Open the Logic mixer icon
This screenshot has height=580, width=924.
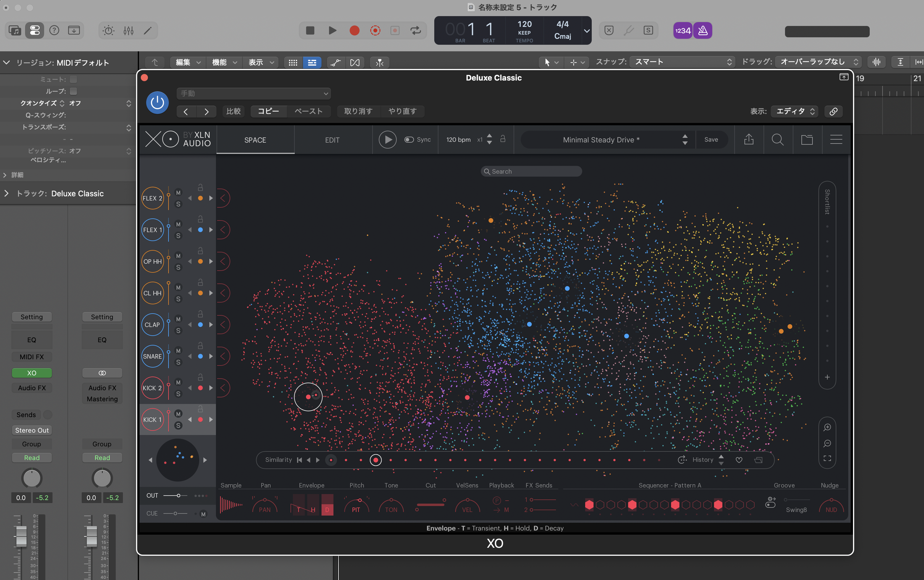129,30
